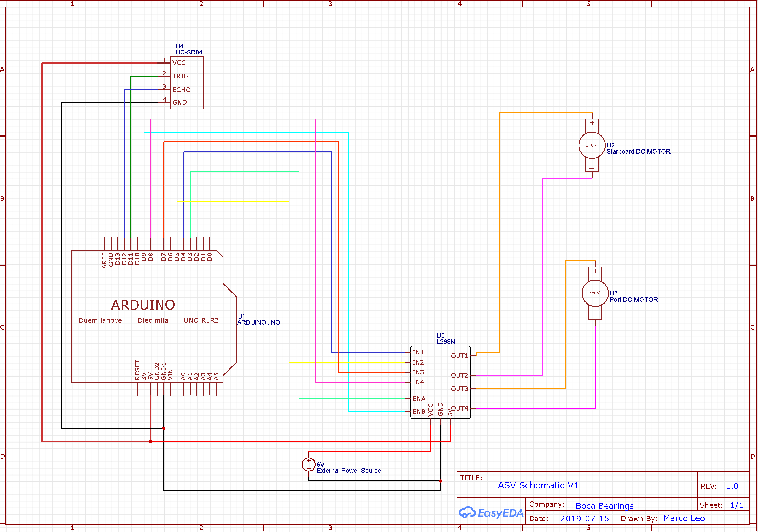This screenshot has height=532, width=758.
Task: Click the plus terminal of Starboard motor
Action: coord(592,123)
